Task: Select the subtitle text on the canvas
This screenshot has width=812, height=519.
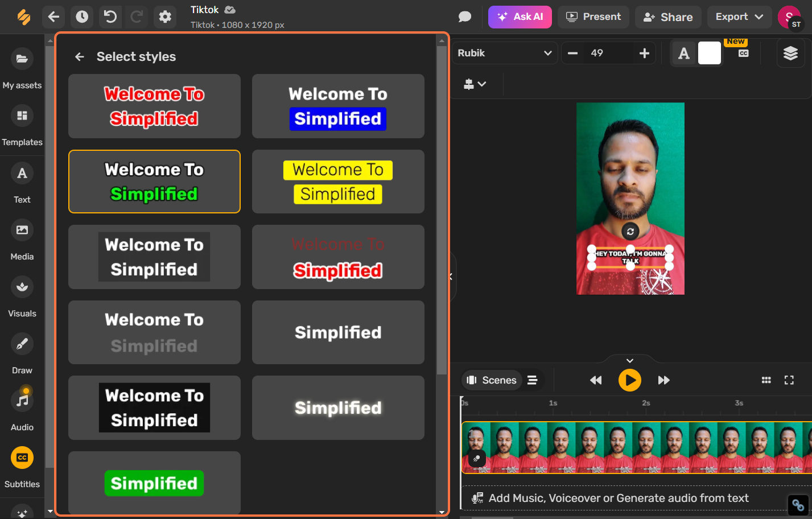Action: pyautogui.click(x=630, y=257)
